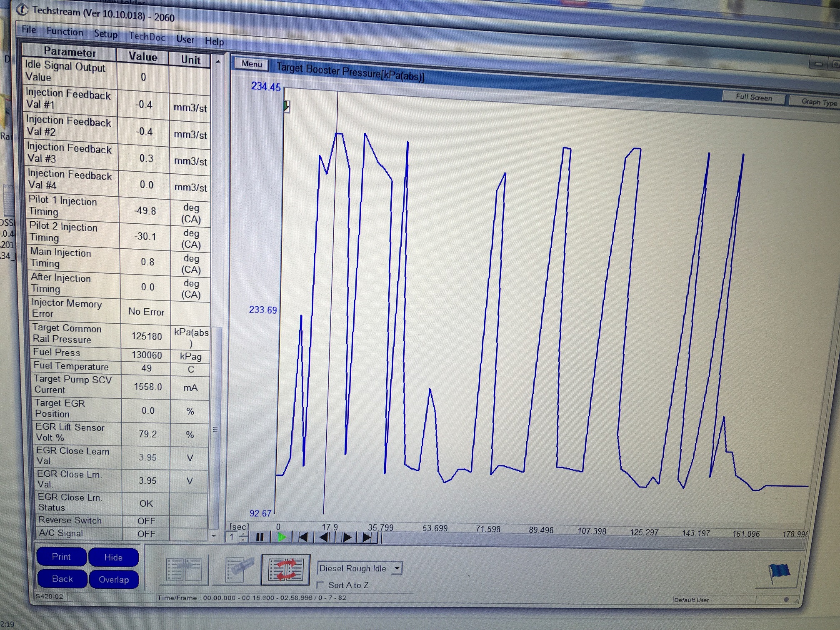Click the playback timeline slider track

coord(583,540)
